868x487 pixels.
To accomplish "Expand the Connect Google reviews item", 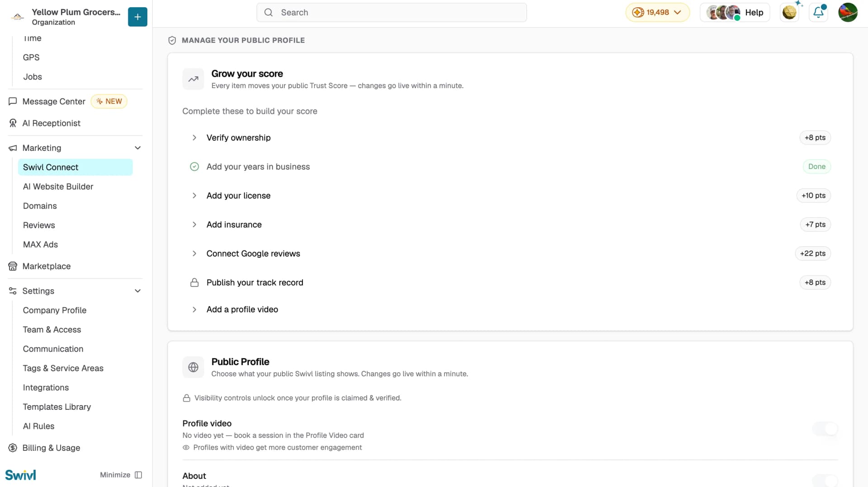I will pyautogui.click(x=194, y=253).
